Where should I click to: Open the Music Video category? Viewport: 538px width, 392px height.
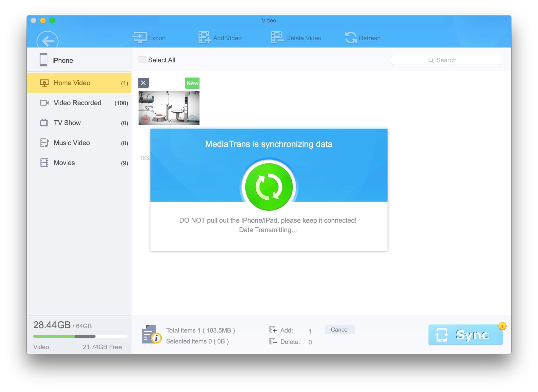pos(79,143)
